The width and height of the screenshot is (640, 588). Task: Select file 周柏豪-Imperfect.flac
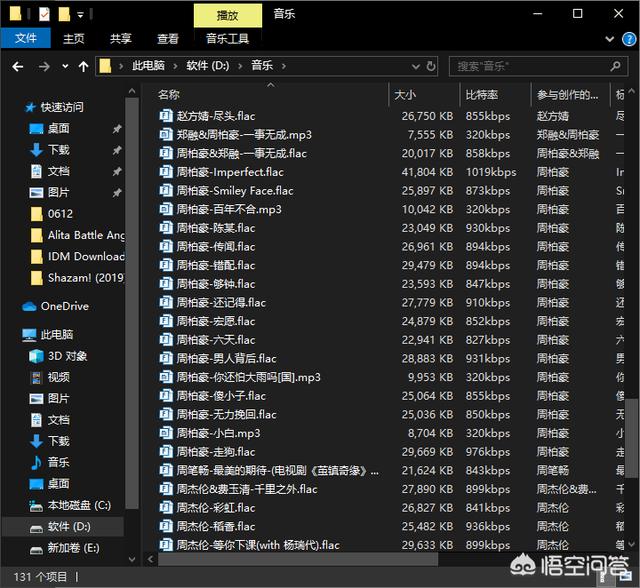point(230,172)
